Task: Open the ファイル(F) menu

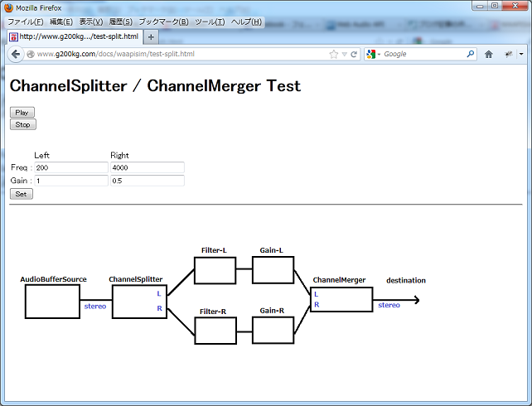Action: pos(25,22)
